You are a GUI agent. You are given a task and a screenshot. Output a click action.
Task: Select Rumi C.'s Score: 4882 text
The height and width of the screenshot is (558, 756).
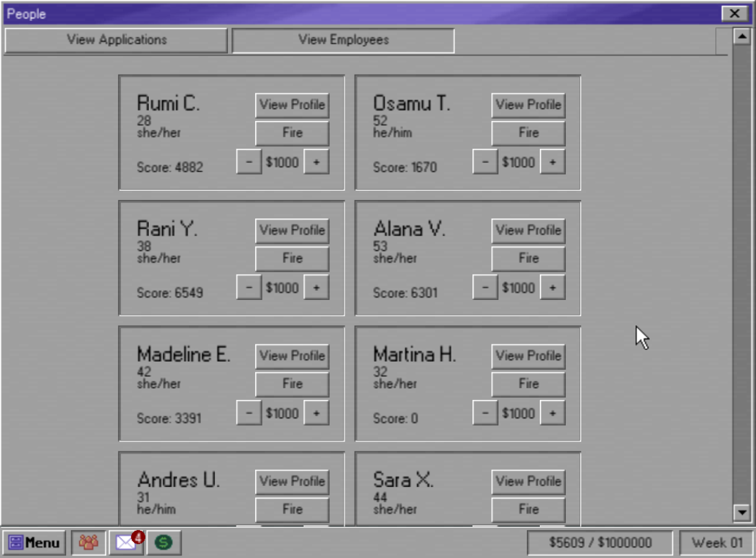(170, 168)
